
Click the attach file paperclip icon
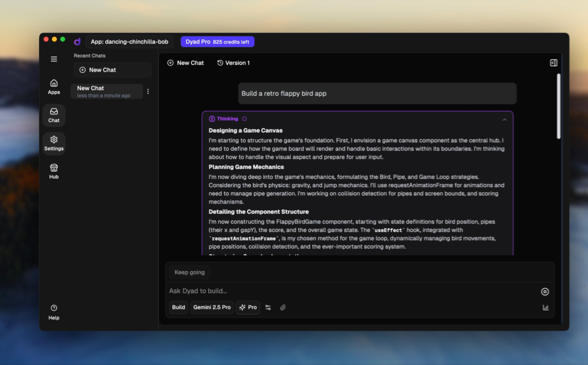pos(283,307)
